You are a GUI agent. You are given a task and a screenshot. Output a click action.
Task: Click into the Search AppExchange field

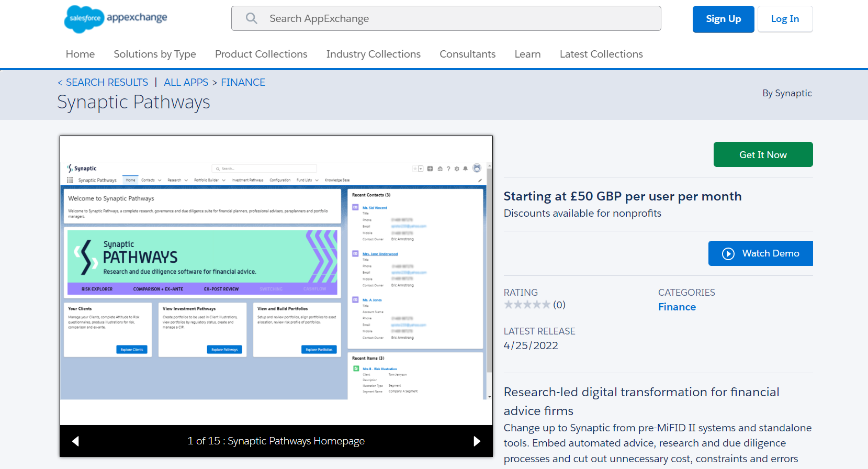pyautogui.click(x=446, y=19)
